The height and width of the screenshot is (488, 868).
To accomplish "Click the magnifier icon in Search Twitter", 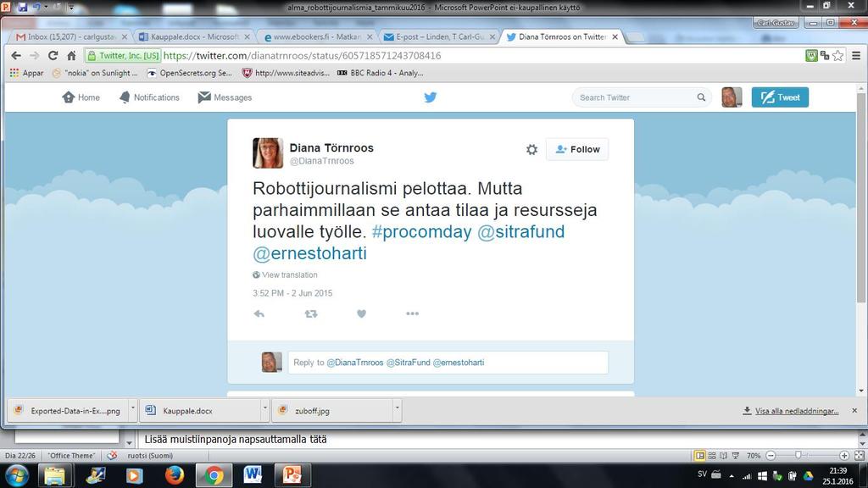I will pos(701,97).
